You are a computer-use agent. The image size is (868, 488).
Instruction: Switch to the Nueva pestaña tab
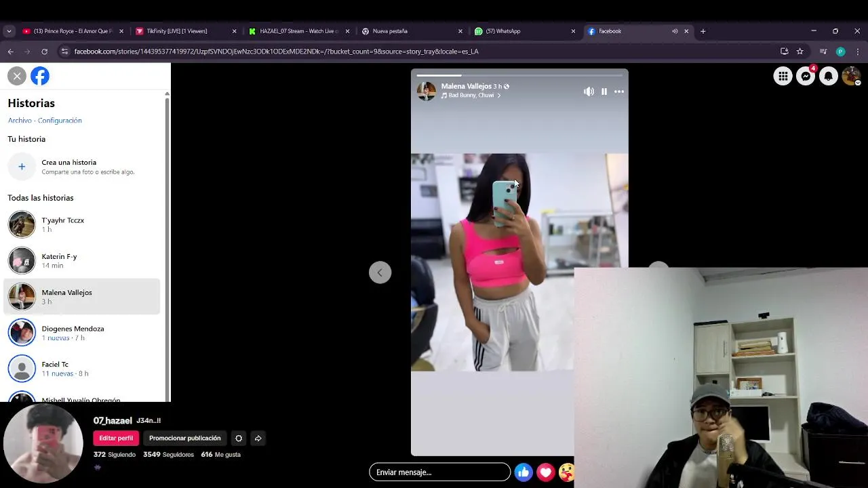click(412, 31)
